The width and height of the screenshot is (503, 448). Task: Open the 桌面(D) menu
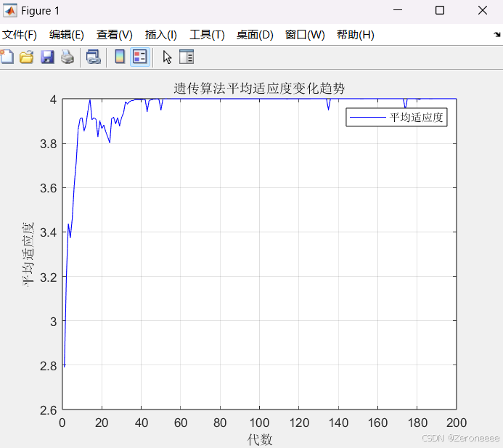255,35
